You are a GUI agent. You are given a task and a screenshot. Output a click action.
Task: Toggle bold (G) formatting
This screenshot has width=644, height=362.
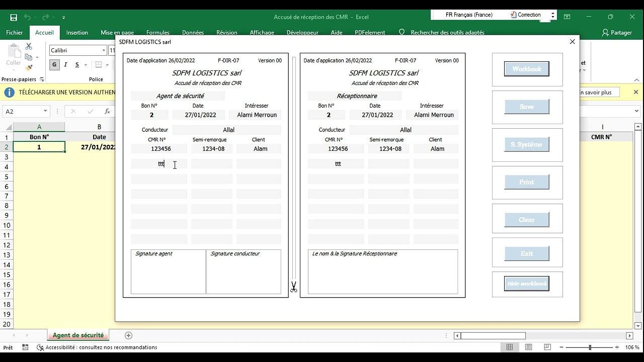tap(54, 65)
